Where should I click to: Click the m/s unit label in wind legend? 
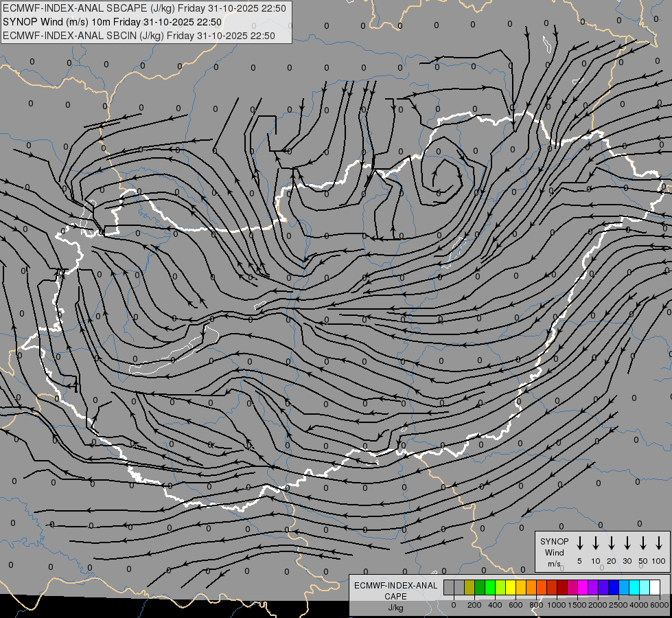tap(554, 564)
